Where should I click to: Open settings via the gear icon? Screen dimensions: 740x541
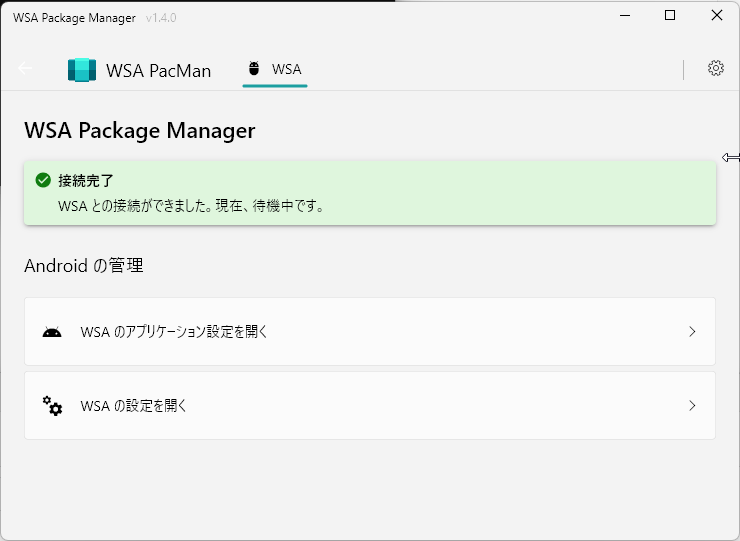pyautogui.click(x=715, y=69)
